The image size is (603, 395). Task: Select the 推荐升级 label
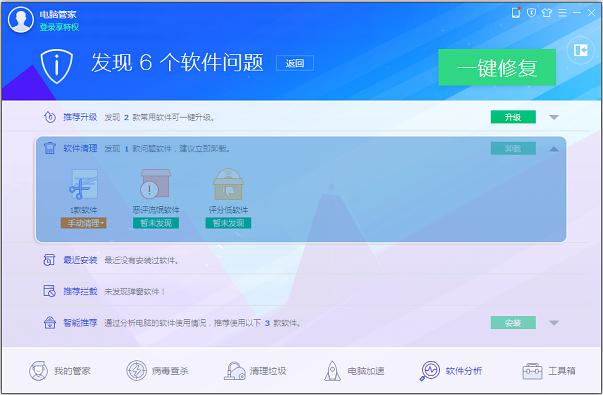click(x=80, y=117)
